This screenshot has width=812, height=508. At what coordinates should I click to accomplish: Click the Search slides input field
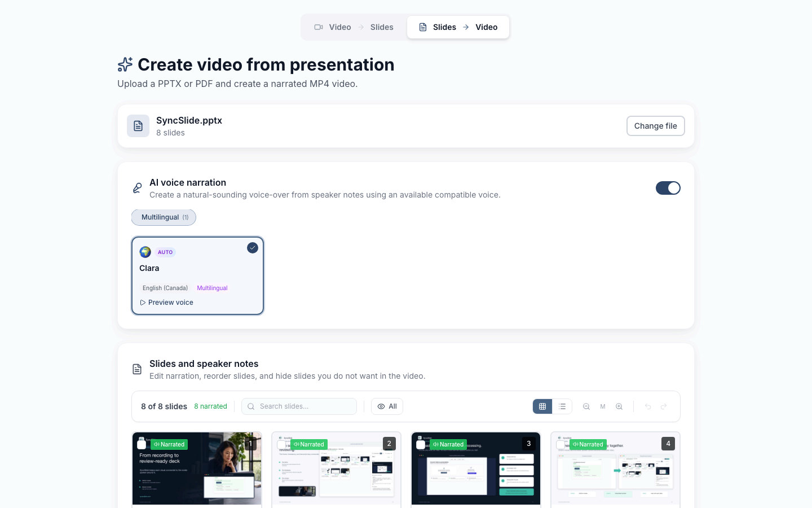click(x=299, y=406)
